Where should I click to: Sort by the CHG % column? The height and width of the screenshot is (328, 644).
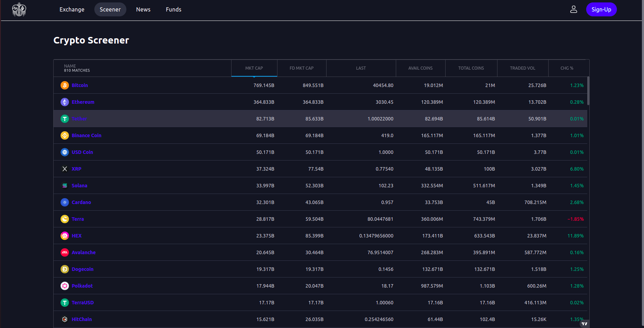coord(567,68)
